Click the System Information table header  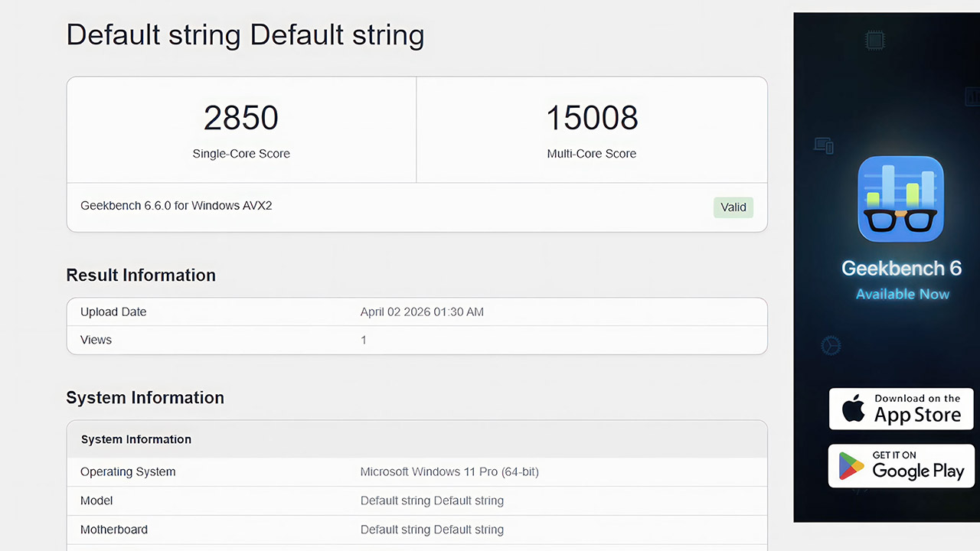click(136, 439)
